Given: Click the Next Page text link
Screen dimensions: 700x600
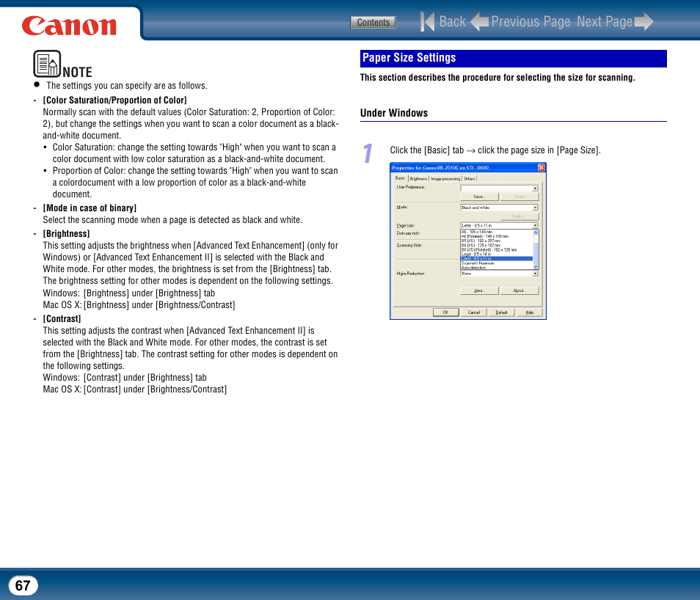Looking at the screenshot, I should pyautogui.click(x=605, y=21).
